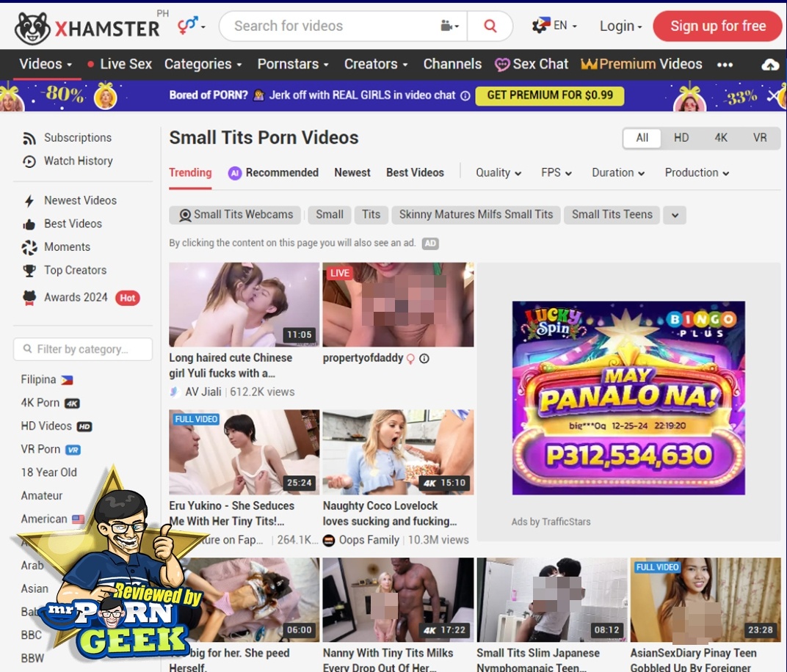787x672 pixels.
Task: Open the Bingo Plus Lucky Spin ad
Action: (628, 398)
